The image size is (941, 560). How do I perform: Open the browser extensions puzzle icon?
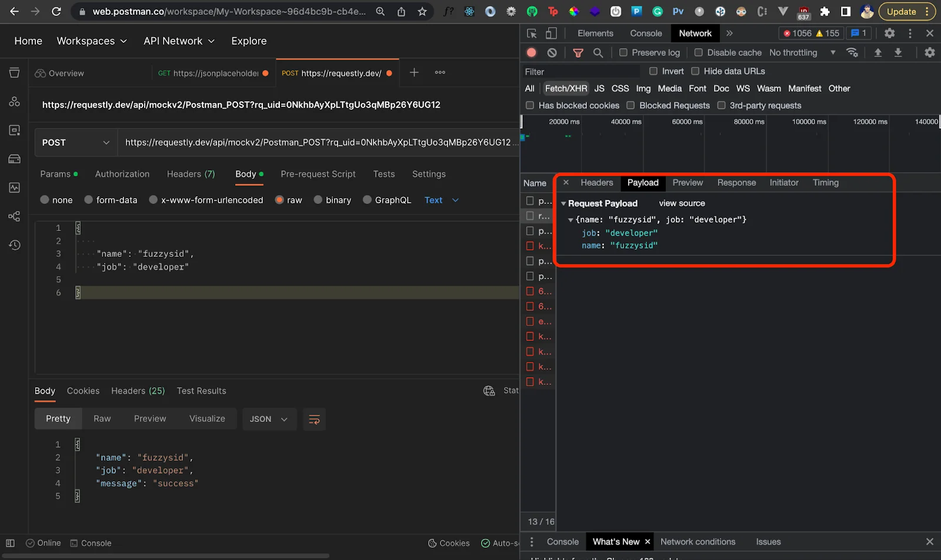click(x=825, y=11)
